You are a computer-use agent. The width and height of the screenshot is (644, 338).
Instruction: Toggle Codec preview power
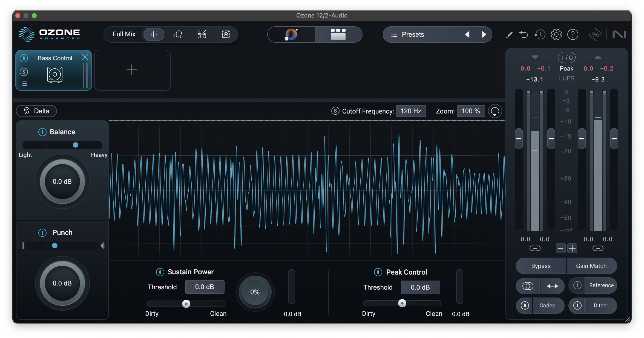point(525,305)
